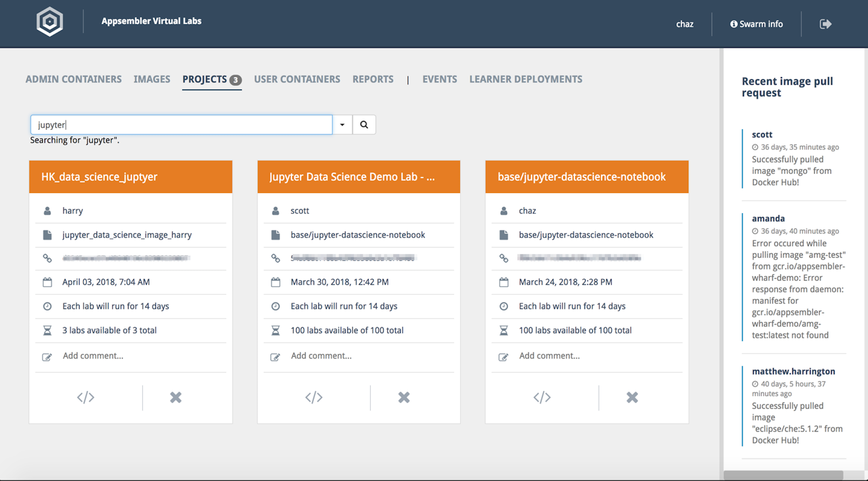Open the Learner Deployments tab
The width and height of the screenshot is (868, 481).
pyautogui.click(x=526, y=79)
